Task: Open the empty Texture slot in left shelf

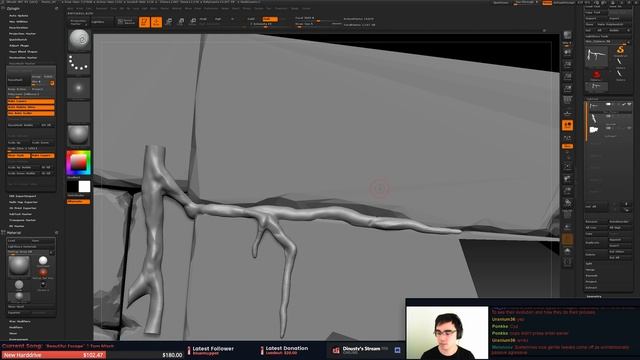Action: 79,111
